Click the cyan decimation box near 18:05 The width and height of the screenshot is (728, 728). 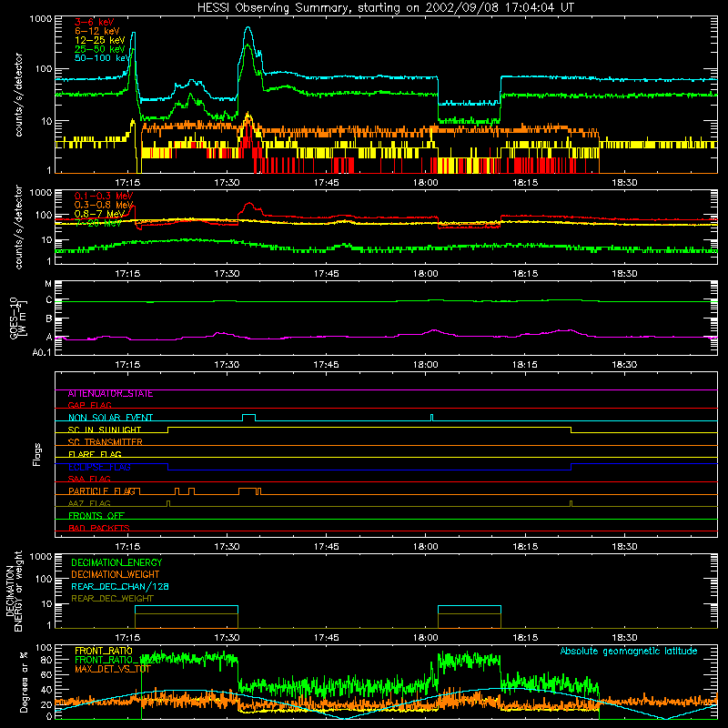(x=470, y=606)
